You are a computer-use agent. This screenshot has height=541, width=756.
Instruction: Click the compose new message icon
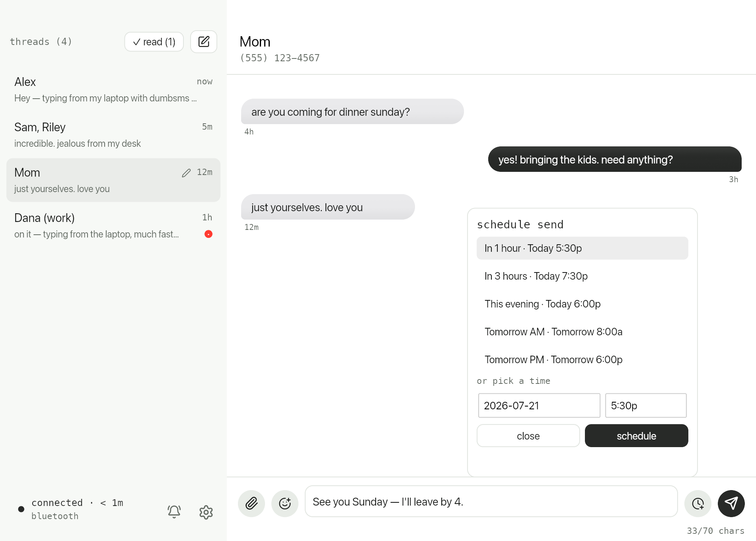pos(204,42)
